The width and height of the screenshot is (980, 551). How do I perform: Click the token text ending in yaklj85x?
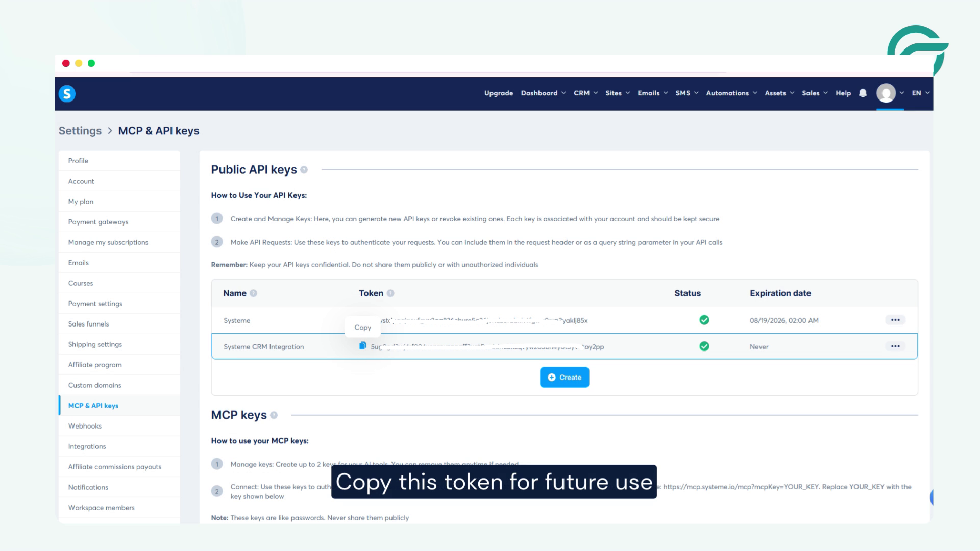click(x=484, y=320)
